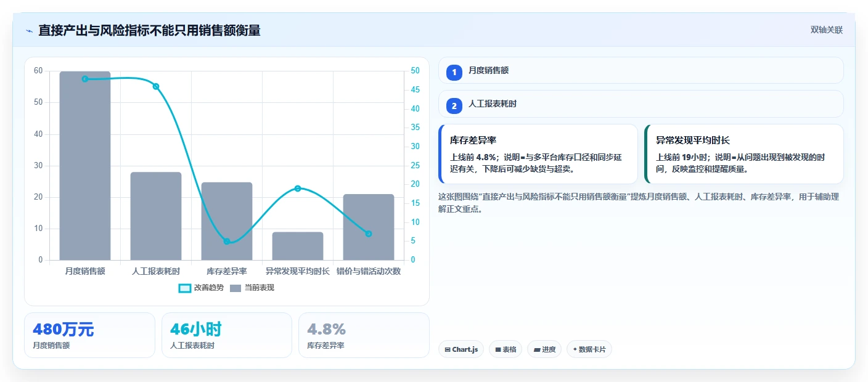
Task: Click the lightning icon beside the title
Action: point(29,30)
